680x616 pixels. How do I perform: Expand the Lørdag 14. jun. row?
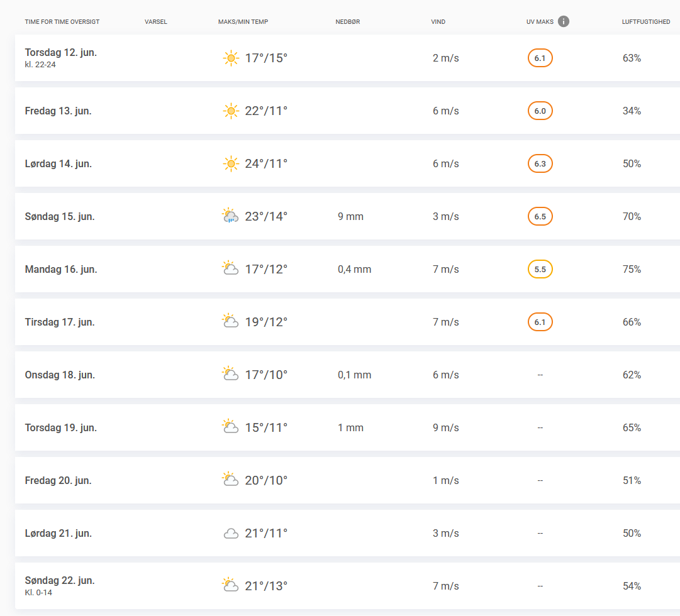point(347,163)
